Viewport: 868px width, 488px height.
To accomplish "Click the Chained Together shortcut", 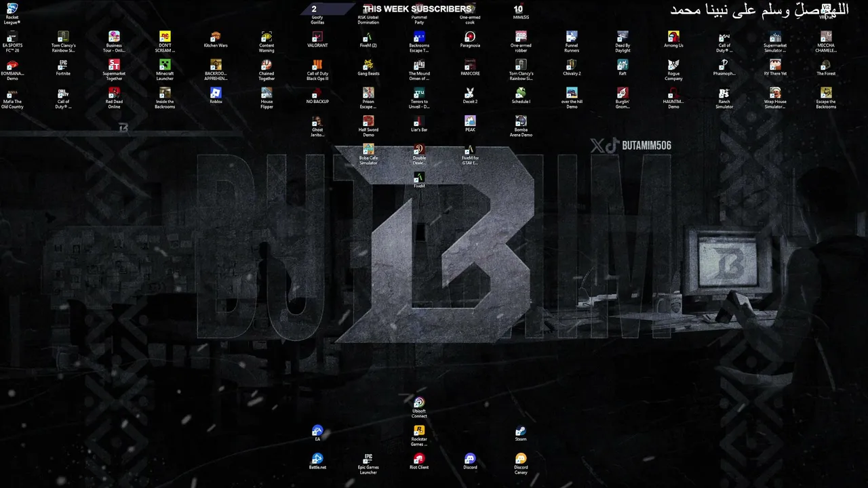I will click(267, 70).
